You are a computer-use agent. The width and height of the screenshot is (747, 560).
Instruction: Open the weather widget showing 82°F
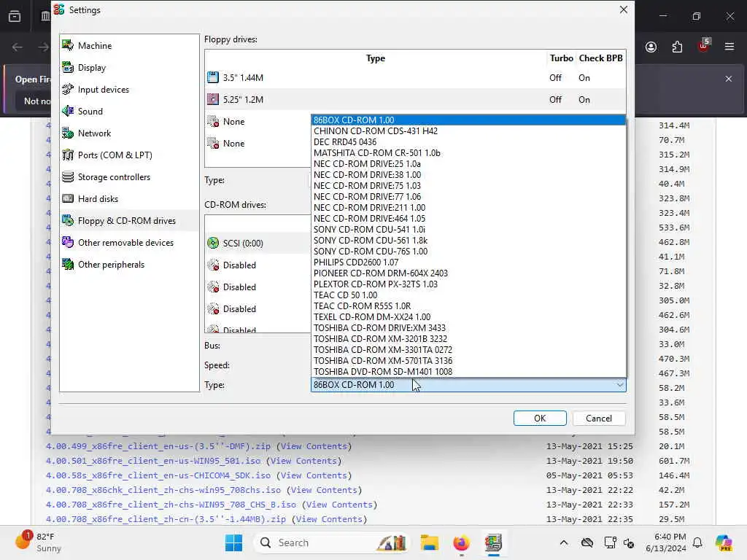pyautogui.click(x=39, y=542)
